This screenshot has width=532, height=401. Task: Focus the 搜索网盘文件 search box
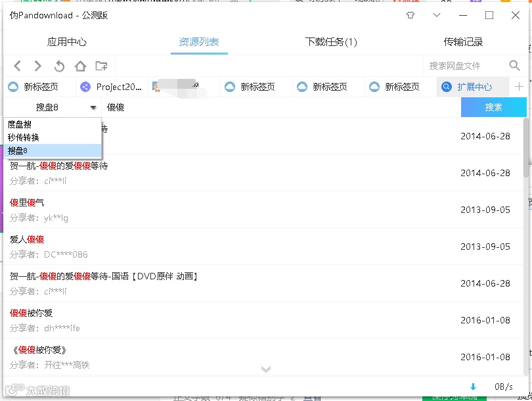click(466, 66)
